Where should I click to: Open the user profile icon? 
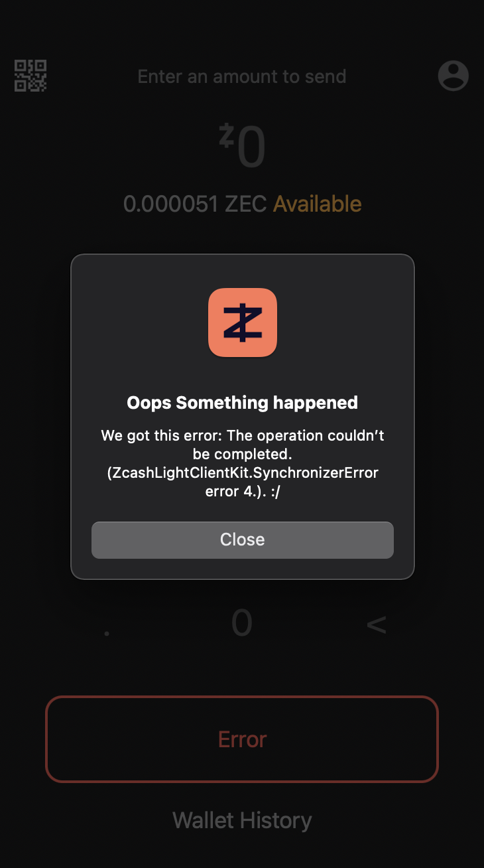coord(454,76)
